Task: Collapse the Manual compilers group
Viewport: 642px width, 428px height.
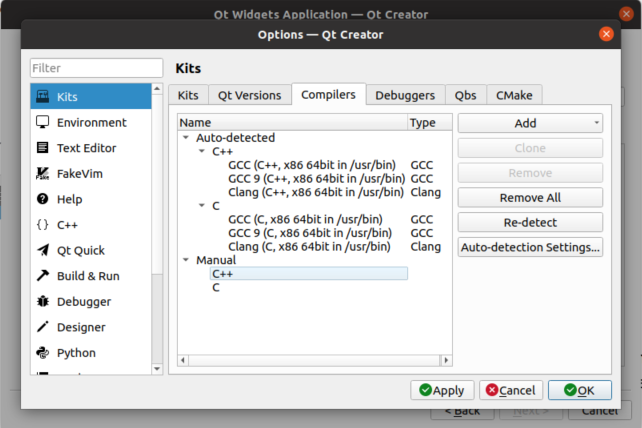Action: (x=186, y=260)
